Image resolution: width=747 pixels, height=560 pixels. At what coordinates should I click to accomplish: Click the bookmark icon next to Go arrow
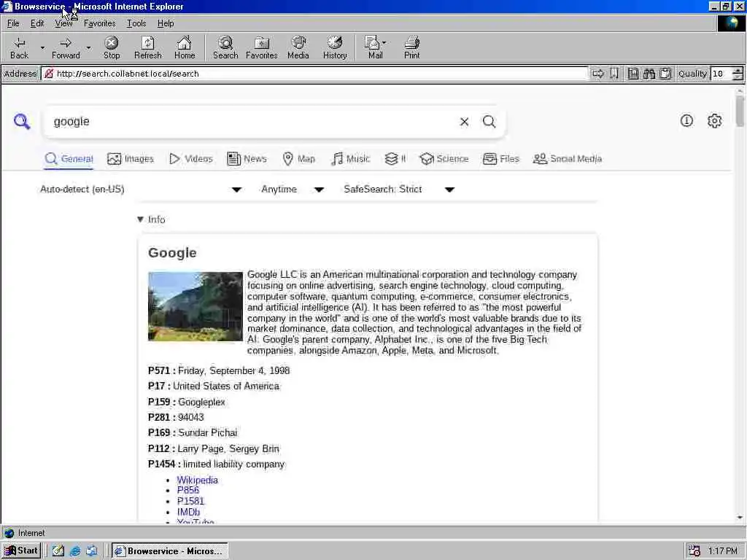(614, 74)
